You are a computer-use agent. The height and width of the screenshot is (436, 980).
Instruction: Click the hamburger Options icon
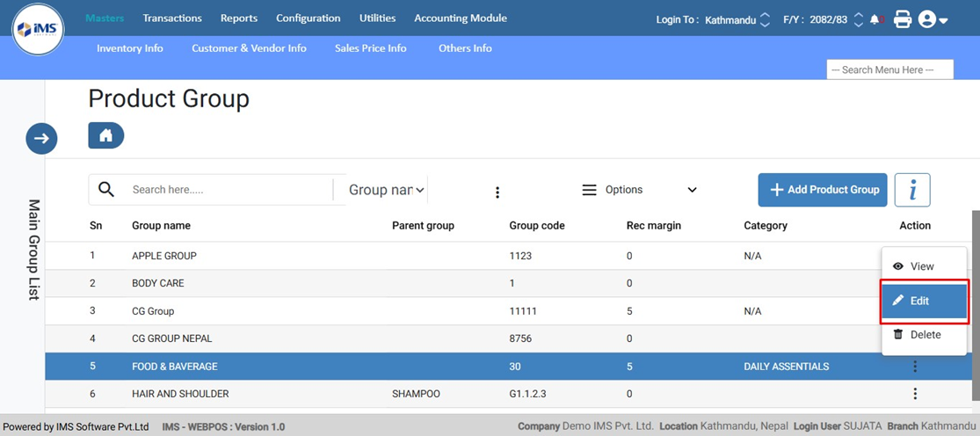click(590, 190)
